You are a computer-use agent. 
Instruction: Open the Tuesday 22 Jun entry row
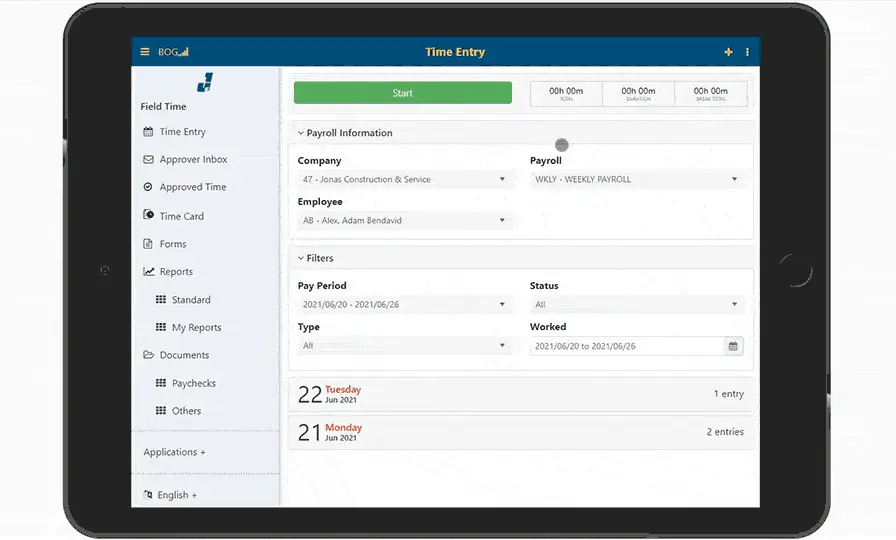(x=520, y=394)
